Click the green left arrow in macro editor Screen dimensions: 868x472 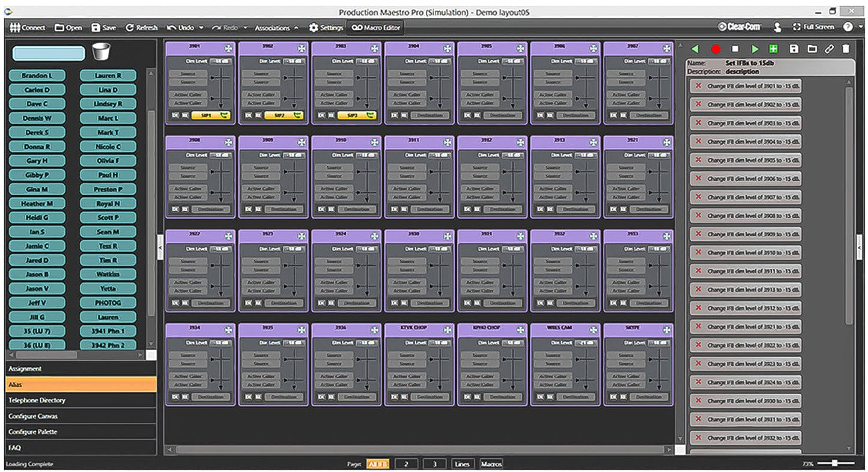[696, 49]
